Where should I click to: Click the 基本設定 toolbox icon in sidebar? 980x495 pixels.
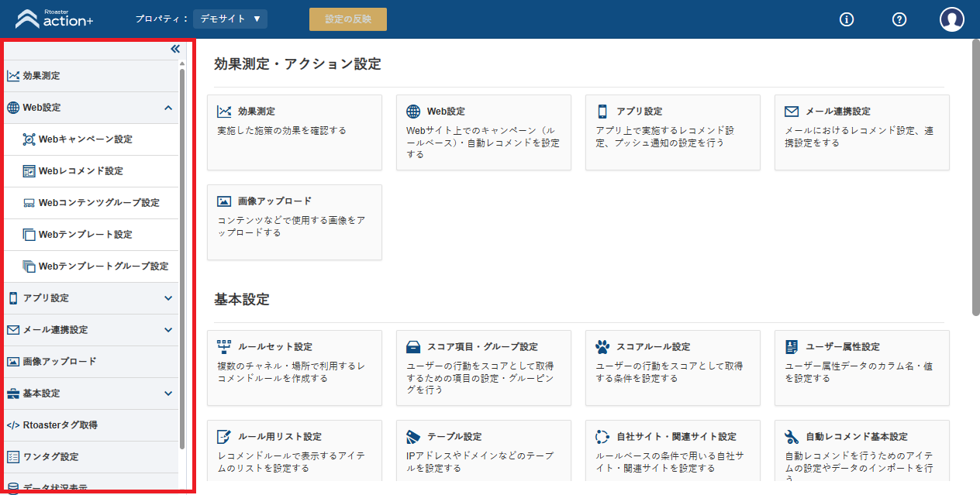(x=13, y=394)
